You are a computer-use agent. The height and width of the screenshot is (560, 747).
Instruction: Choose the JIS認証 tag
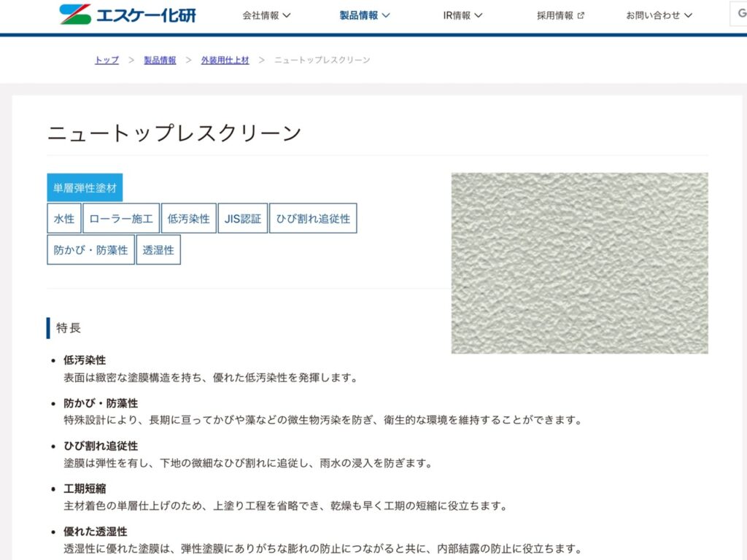[x=243, y=219]
